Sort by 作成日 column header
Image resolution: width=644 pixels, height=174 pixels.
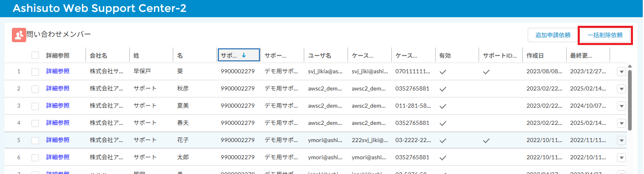[x=535, y=56]
